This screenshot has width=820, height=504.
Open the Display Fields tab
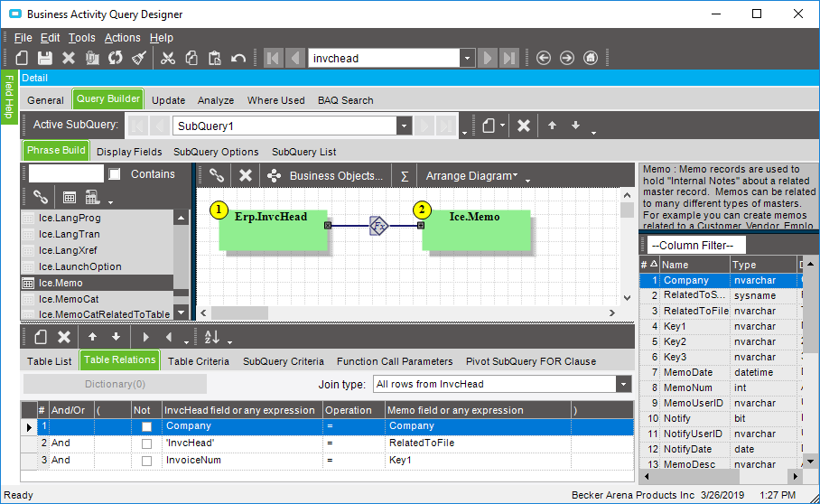129,152
